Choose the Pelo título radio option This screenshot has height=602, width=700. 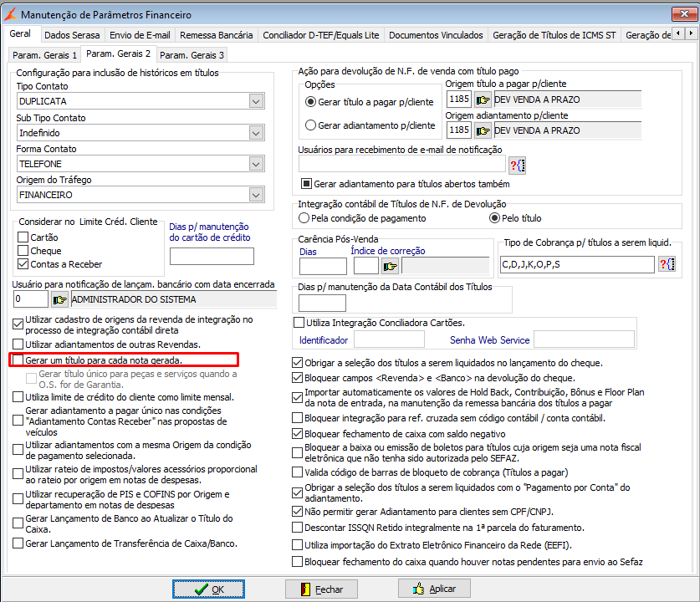[494, 217]
